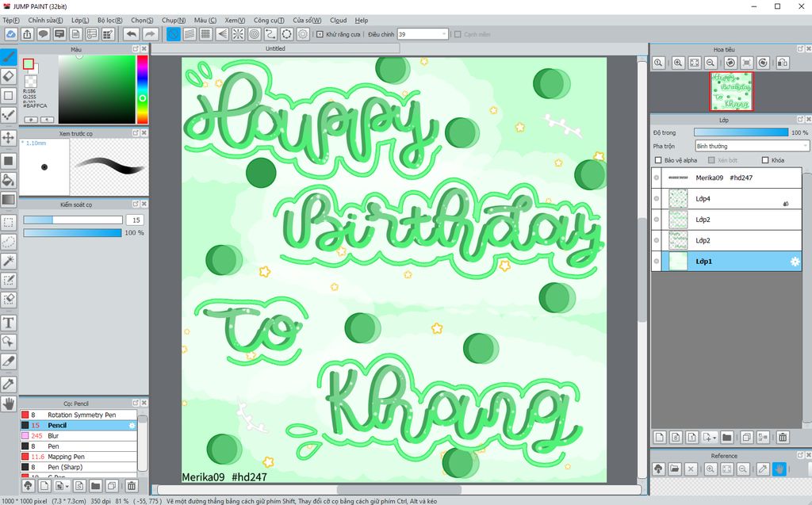Open the add-layer dropdown in layer panel
The image size is (812, 505).
pyautogui.click(x=710, y=437)
